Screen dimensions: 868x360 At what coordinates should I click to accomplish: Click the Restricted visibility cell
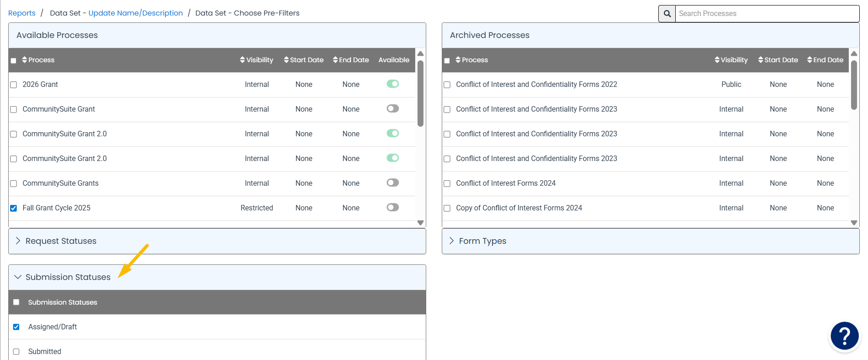click(257, 208)
